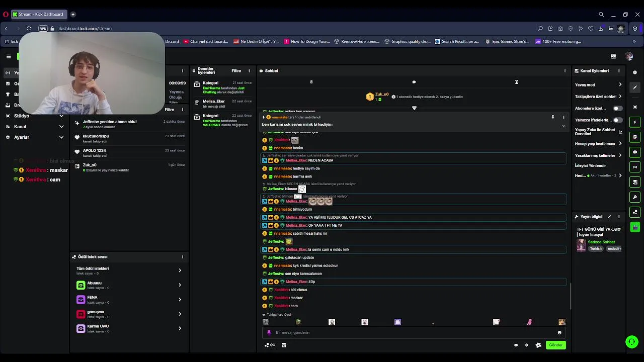644x362 pixels.
Task: Open Yapay Zeka ile Sohbet Denetimi link
Action: (x=598, y=132)
